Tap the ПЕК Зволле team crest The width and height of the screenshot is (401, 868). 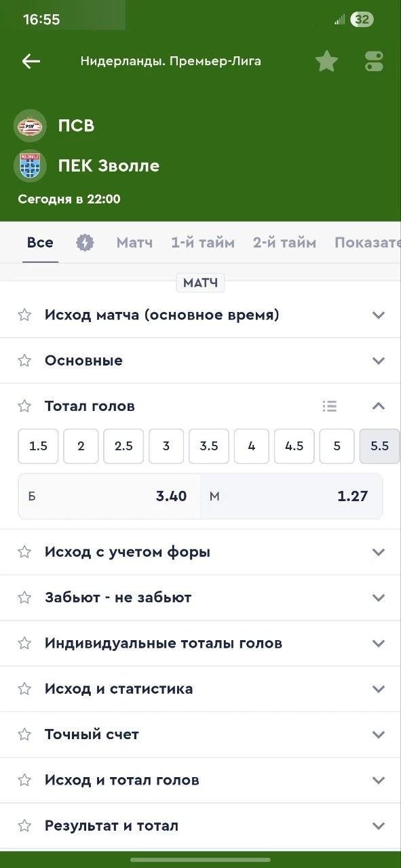point(29,165)
